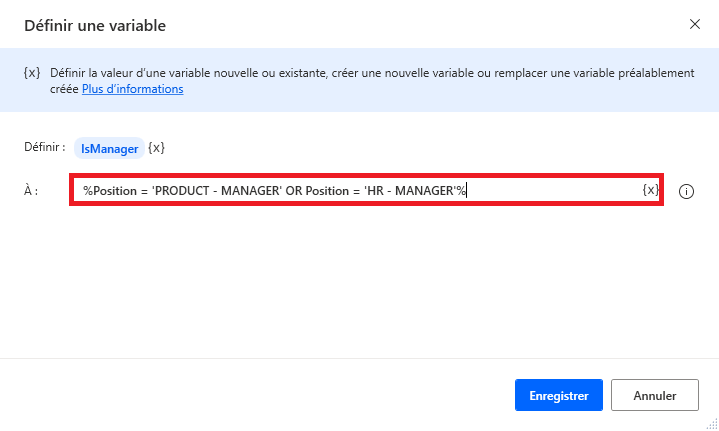Cancel with the Annuler button
The image size is (719, 431).
pos(655,395)
